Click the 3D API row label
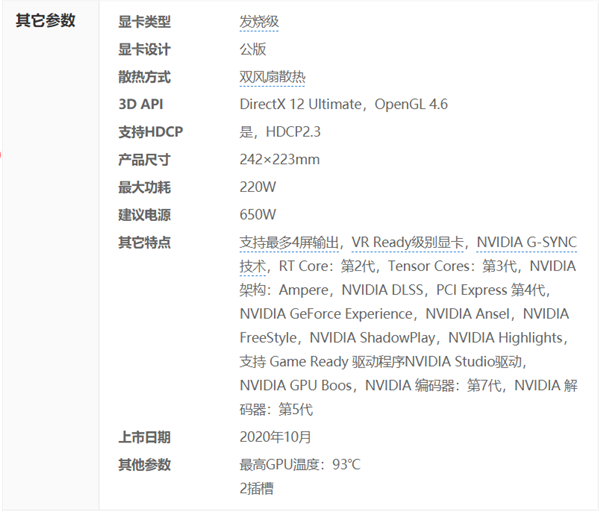The image size is (600, 511). (138, 104)
